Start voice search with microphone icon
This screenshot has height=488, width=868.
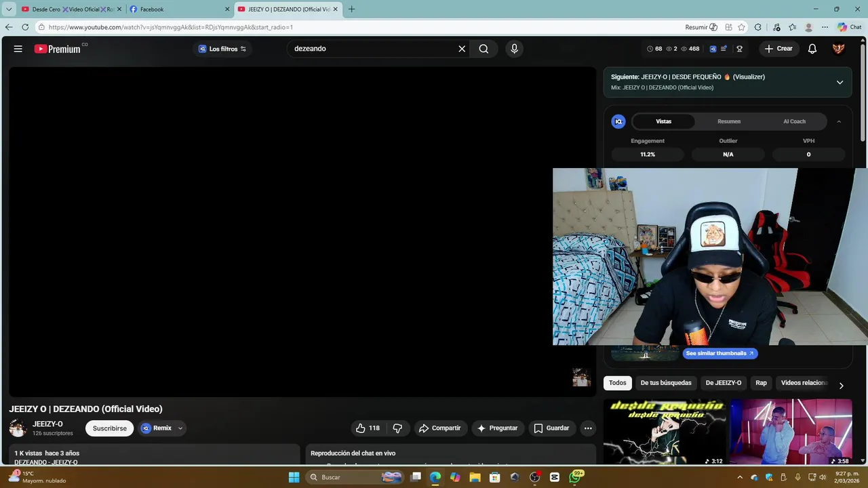tap(514, 49)
